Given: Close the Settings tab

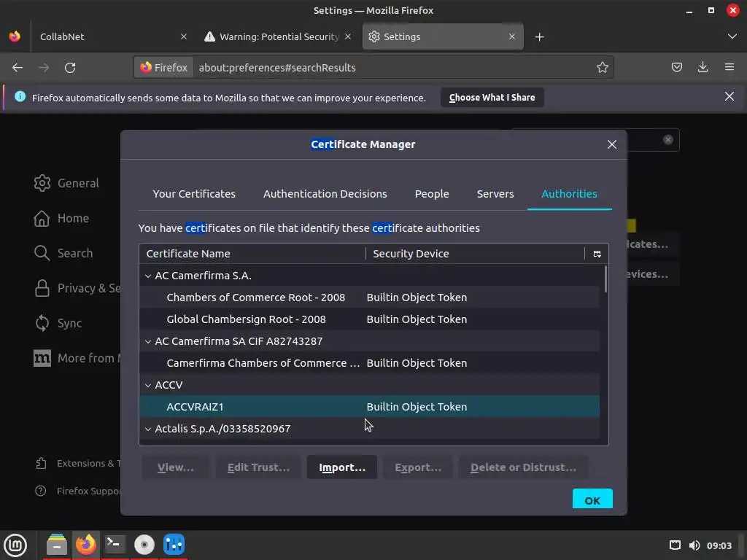Looking at the screenshot, I should pos(512,36).
